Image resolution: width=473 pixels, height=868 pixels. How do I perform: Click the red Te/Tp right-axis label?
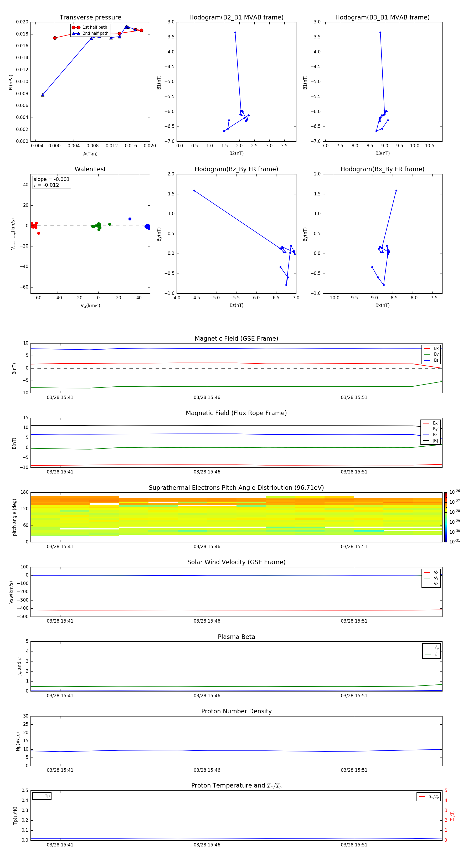[x=452, y=815]
